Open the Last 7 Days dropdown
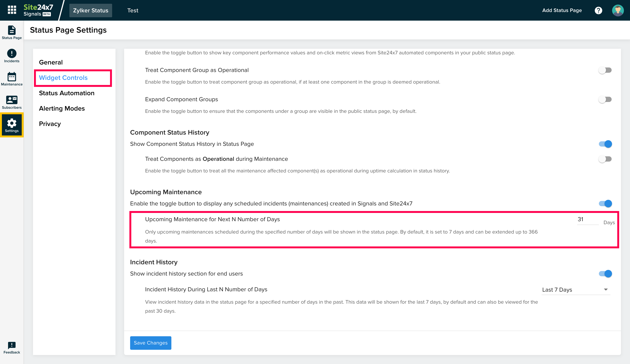The image size is (630, 364). pyautogui.click(x=575, y=290)
